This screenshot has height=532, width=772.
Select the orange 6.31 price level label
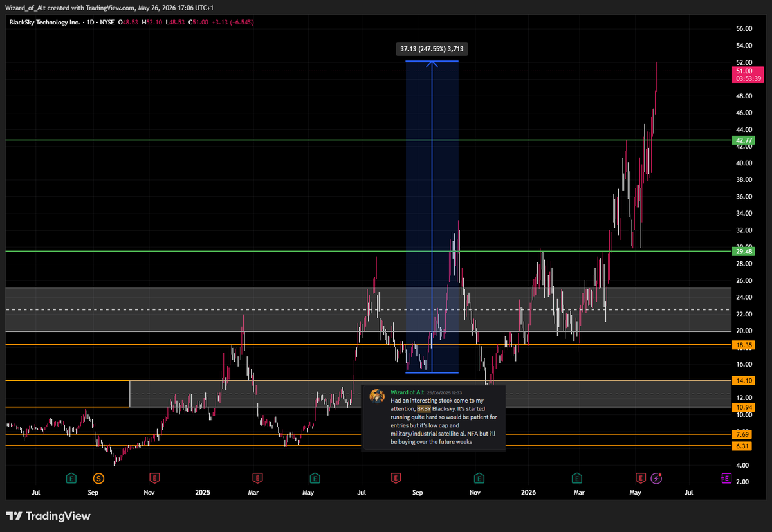click(x=744, y=446)
